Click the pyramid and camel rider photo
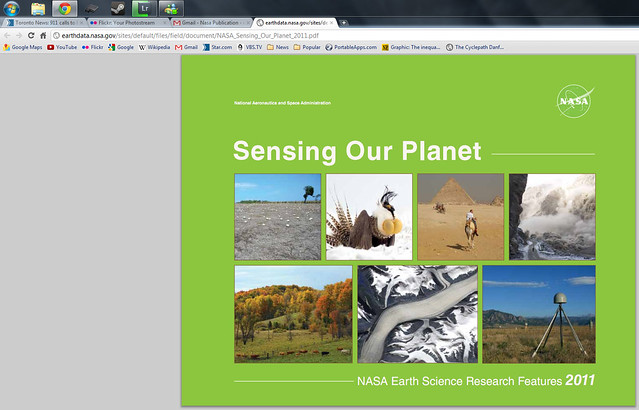Viewport: 639px width, 410px height. click(461, 217)
